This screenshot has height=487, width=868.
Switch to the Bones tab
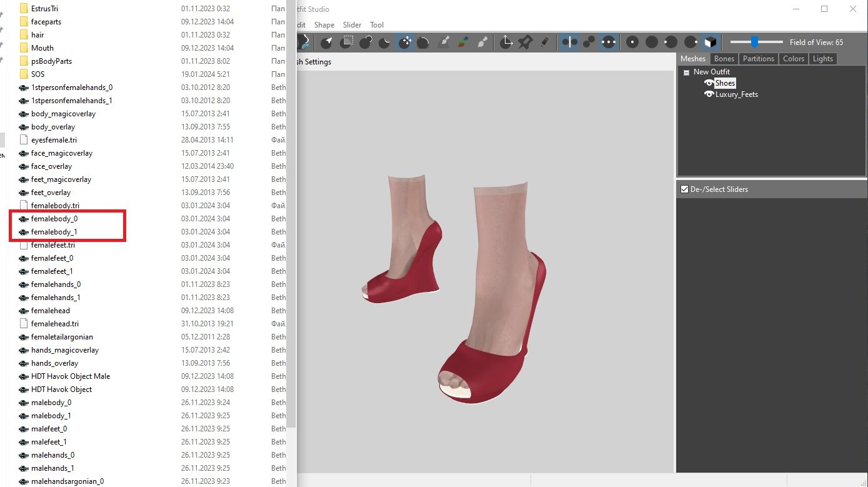724,59
